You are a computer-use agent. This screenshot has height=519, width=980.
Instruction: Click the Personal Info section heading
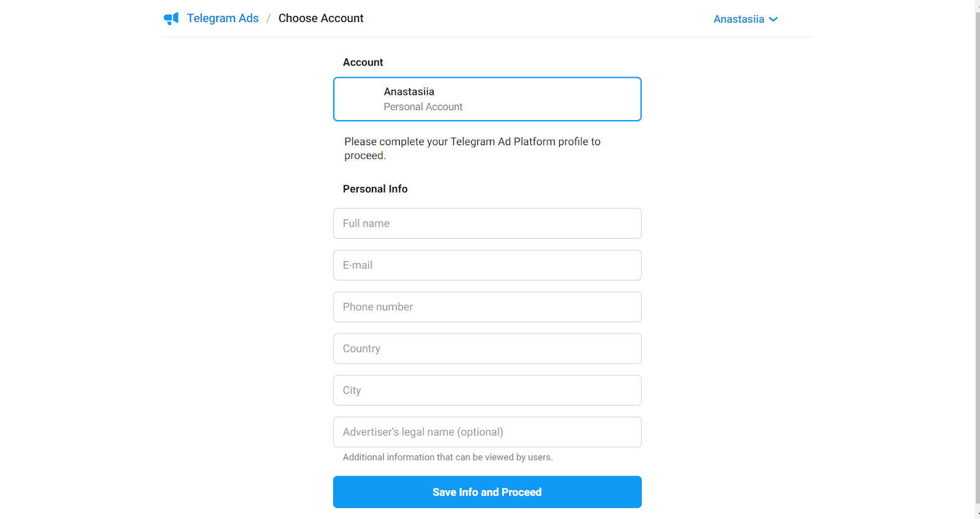click(375, 189)
